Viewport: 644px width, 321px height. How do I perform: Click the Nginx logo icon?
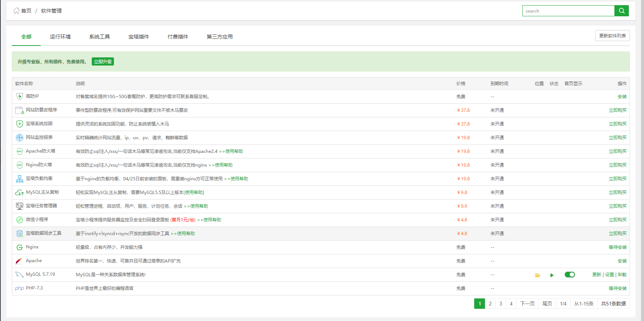[x=20, y=247]
